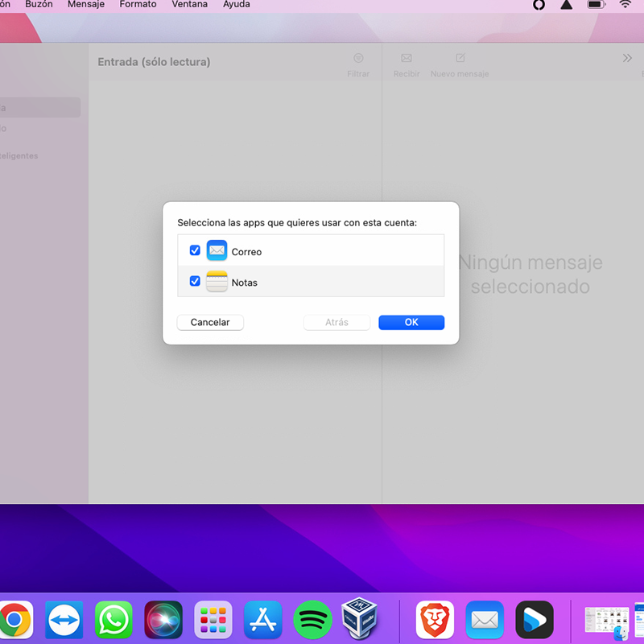Click the Cancelar button
The image size is (644, 644).
[210, 323]
